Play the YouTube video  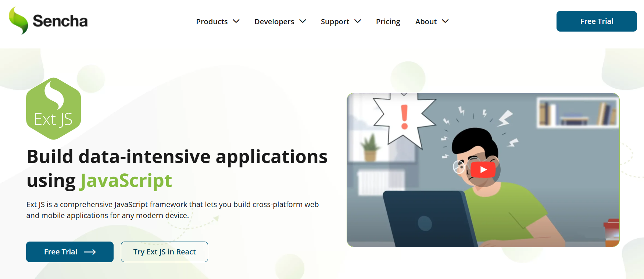coord(483,170)
